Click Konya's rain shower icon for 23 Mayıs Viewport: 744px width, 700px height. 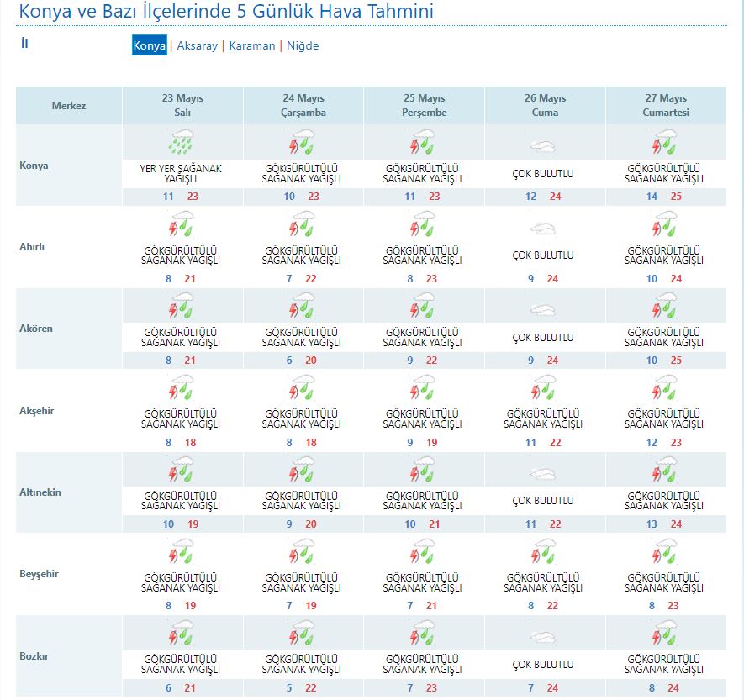[x=182, y=143]
